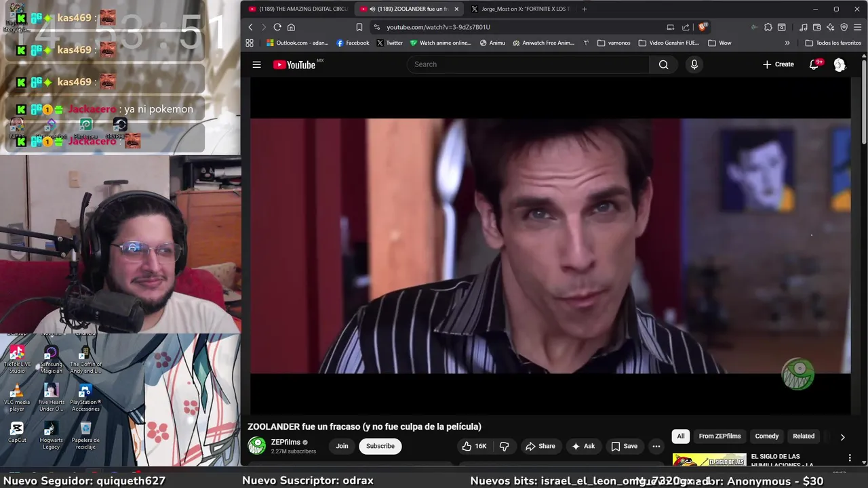The image size is (868, 488).
Task: Open a new browser tab with plus
Action: pos(585,9)
